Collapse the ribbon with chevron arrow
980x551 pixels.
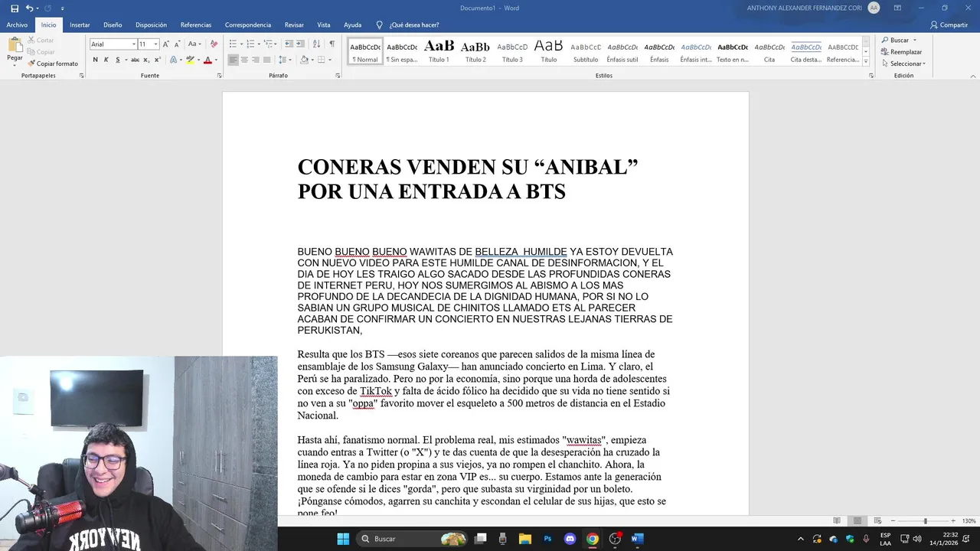tap(973, 76)
